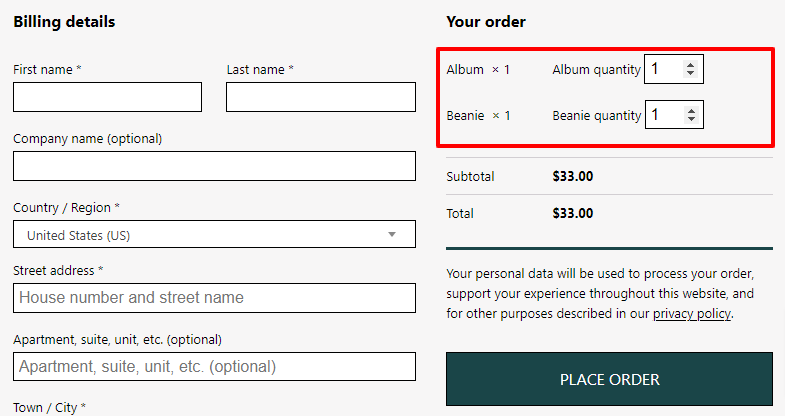
Task: Click inside Beanie quantity number box
Action: (x=664, y=115)
